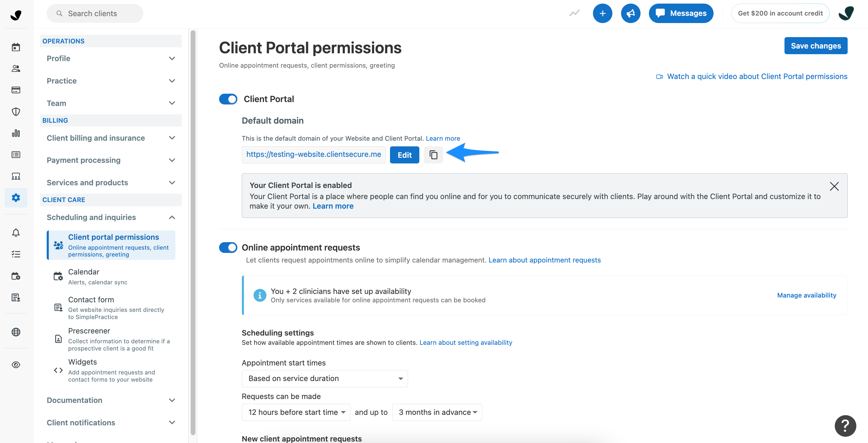Open the calendar-plus requests icon
This screenshot has width=868, height=443.
tap(16, 276)
